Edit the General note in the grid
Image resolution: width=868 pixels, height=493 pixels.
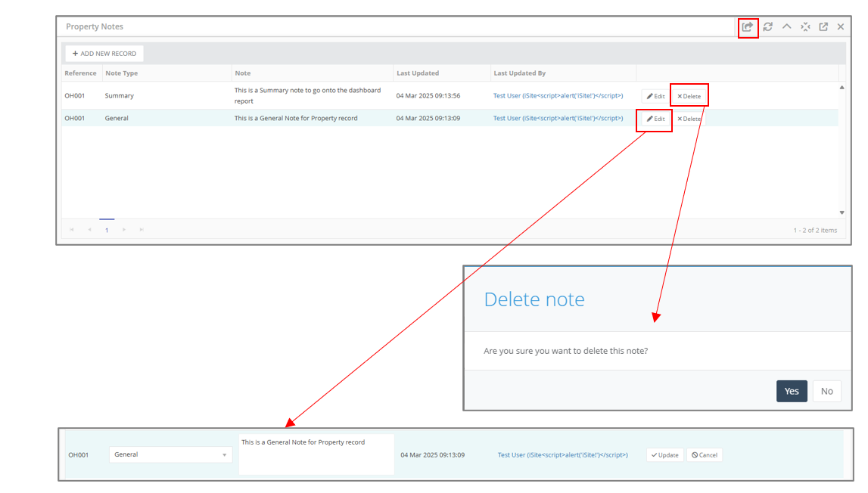(x=656, y=119)
